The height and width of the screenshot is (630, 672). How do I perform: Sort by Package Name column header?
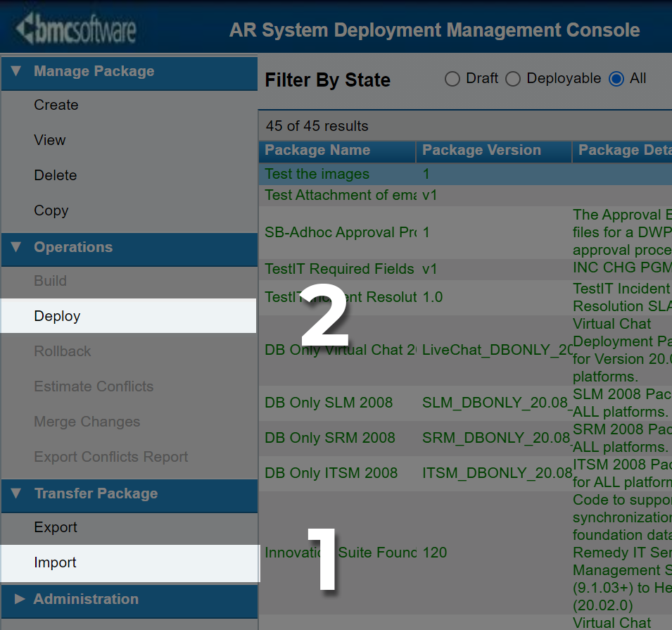(317, 150)
